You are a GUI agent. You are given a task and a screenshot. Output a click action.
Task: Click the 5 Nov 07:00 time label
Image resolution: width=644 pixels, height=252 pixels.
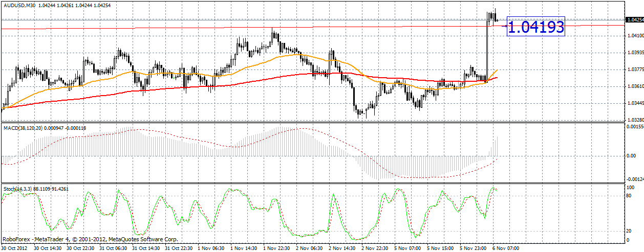pos(407,248)
